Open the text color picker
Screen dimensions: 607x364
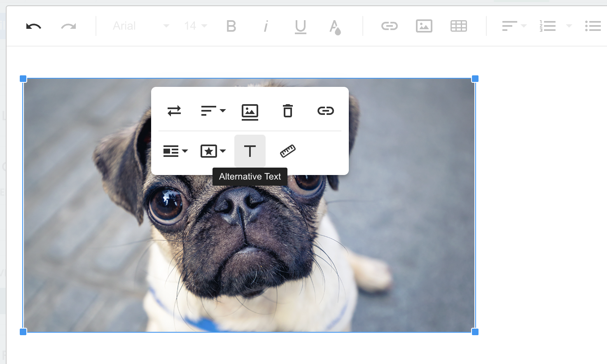click(335, 27)
